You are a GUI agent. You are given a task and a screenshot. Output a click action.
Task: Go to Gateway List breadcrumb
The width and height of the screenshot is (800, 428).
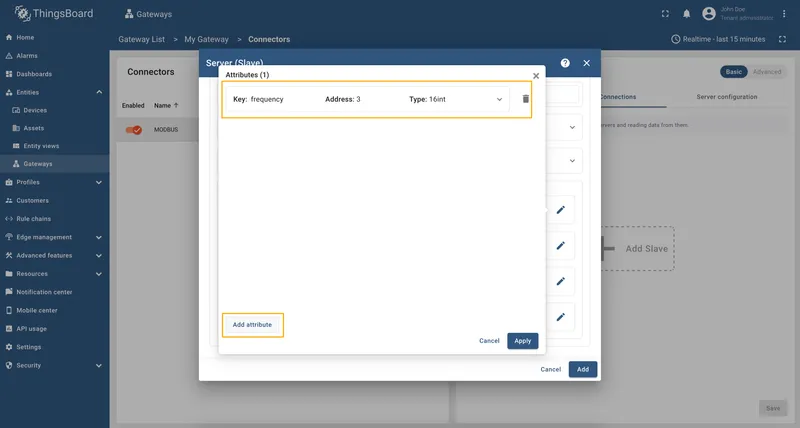[x=141, y=39]
